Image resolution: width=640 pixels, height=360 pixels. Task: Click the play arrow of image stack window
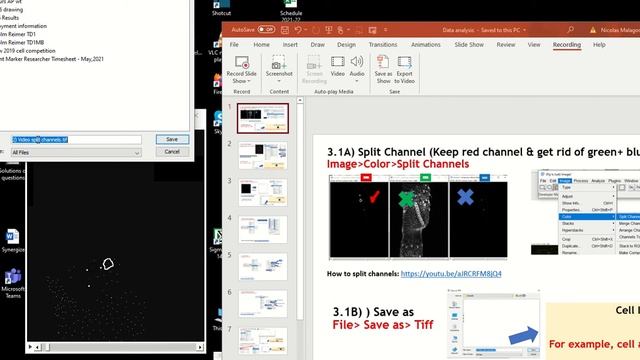(x=30, y=347)
